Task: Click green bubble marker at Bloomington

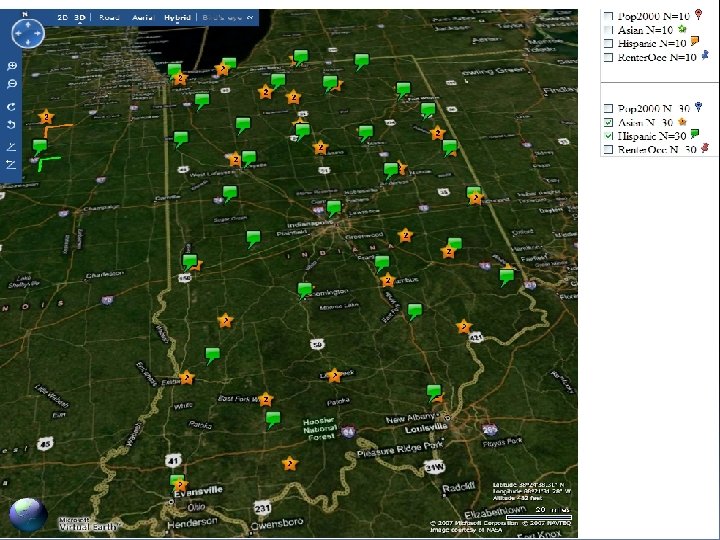Action: 304,290
